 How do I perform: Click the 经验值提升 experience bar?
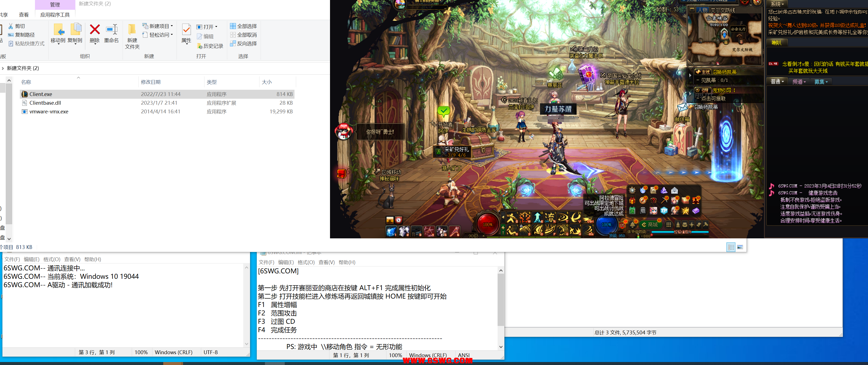pos(680,232)
